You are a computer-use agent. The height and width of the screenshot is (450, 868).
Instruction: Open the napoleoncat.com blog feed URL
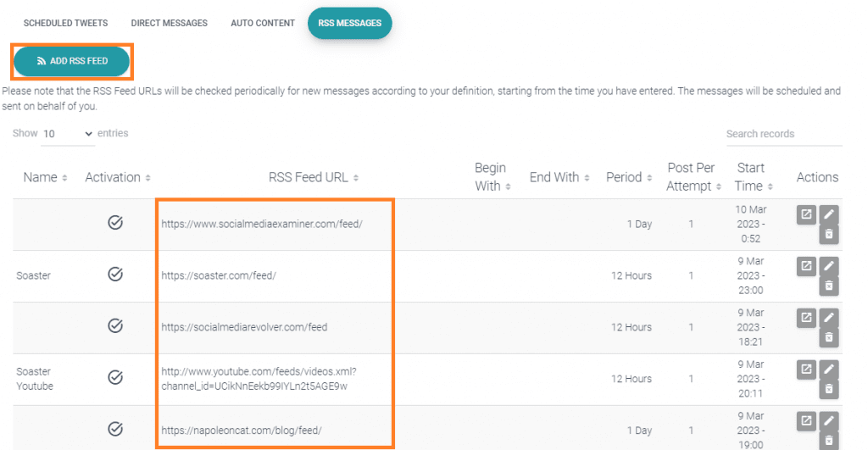click(242, 430)
